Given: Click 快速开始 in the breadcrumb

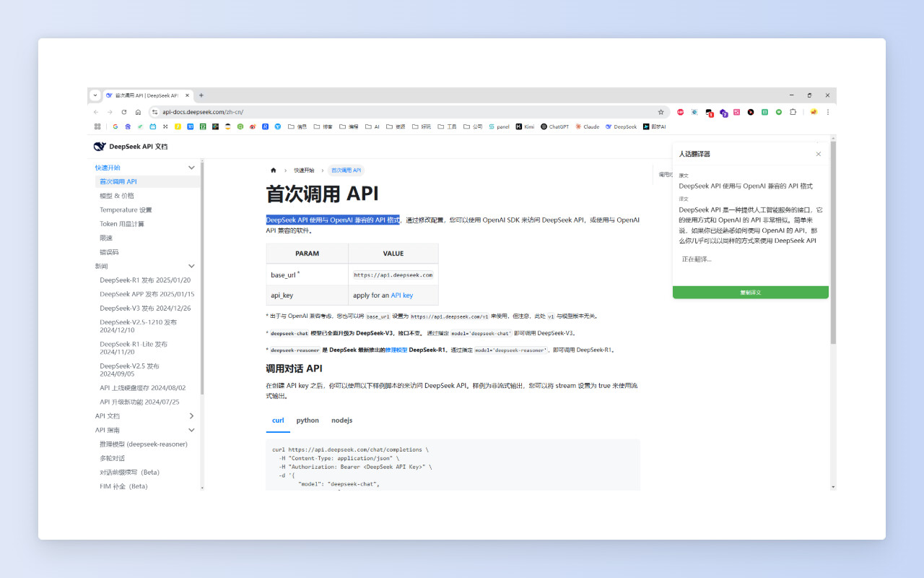Looking at the screenshot, I should tap(304, 171).
